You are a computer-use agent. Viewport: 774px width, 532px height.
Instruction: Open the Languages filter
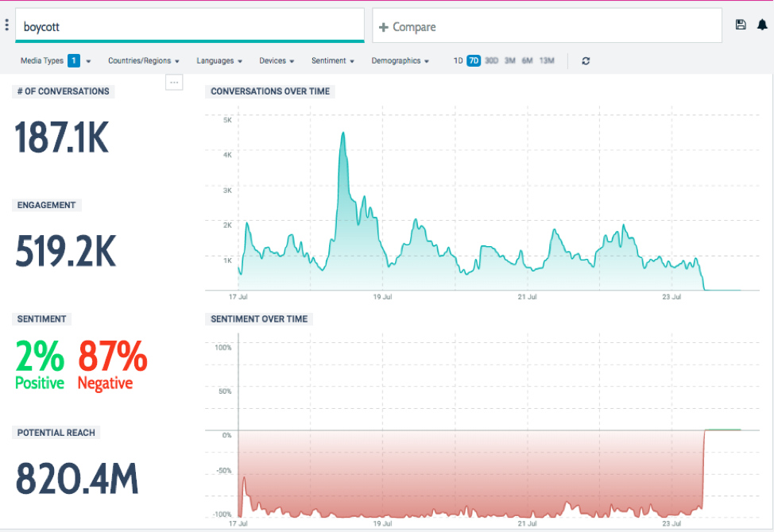pos(219,60)
